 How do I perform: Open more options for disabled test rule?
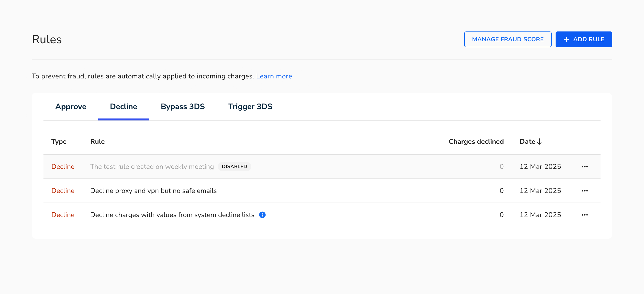pos(585,167)
